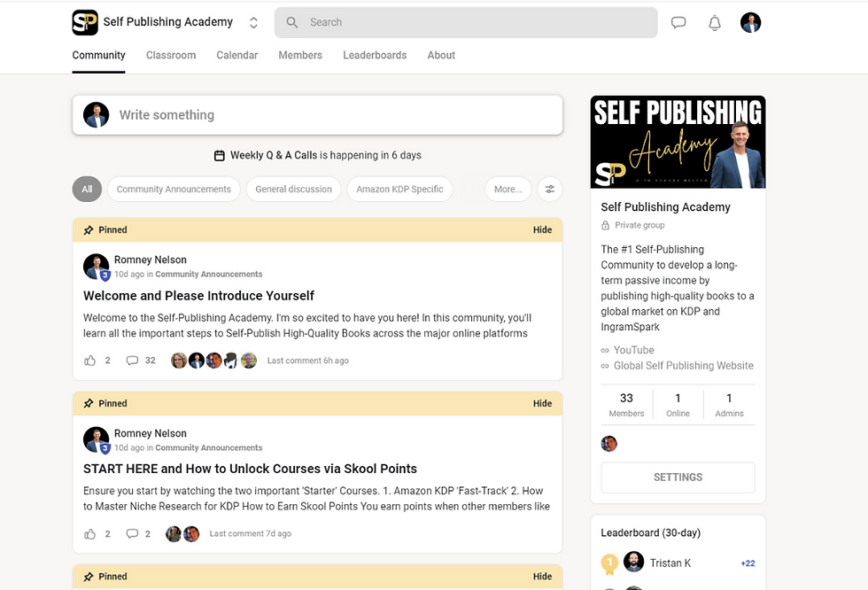Open the Welcome and Please Introduce Yourself post
Viewport: 868px width, 590px height.
198,296
